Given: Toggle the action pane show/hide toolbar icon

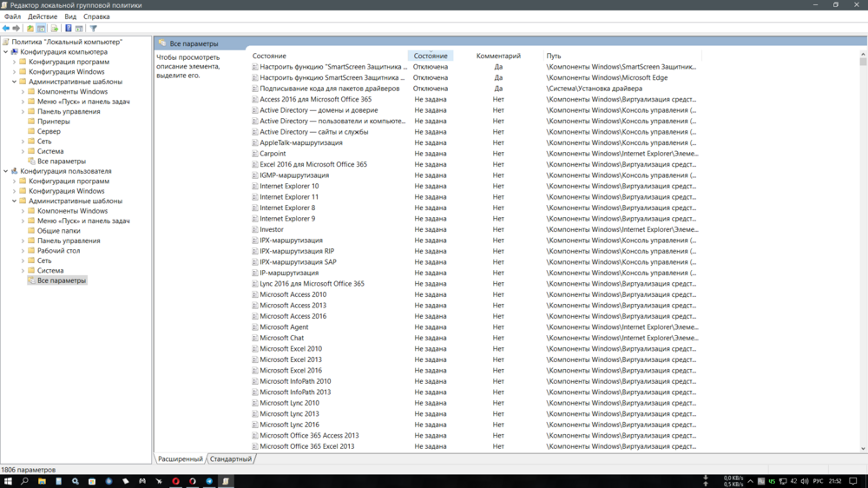Looking at the screenshot, I should point(79,29).
